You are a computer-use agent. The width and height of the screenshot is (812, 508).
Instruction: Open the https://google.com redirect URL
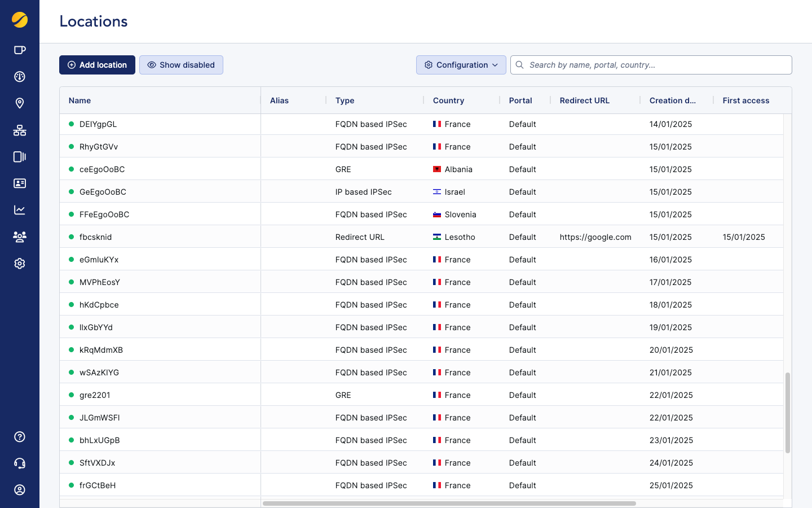point(595,237)
